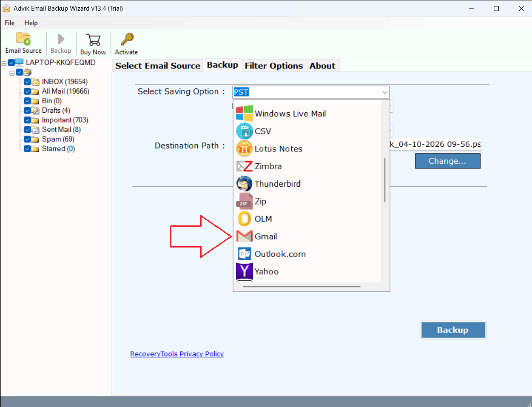532x407 pixels.
Task: Select the Zimbra icon
Action: pos(245,166)
